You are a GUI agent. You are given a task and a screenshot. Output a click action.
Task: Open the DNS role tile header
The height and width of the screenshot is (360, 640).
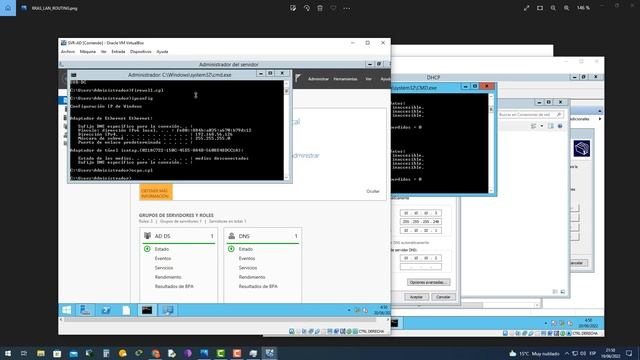[263, 236]
